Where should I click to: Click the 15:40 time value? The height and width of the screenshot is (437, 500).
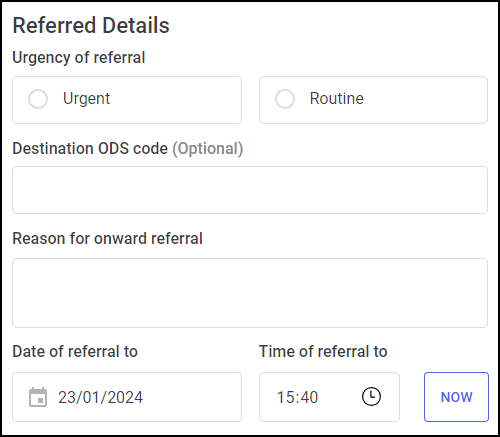pos(297,397)
